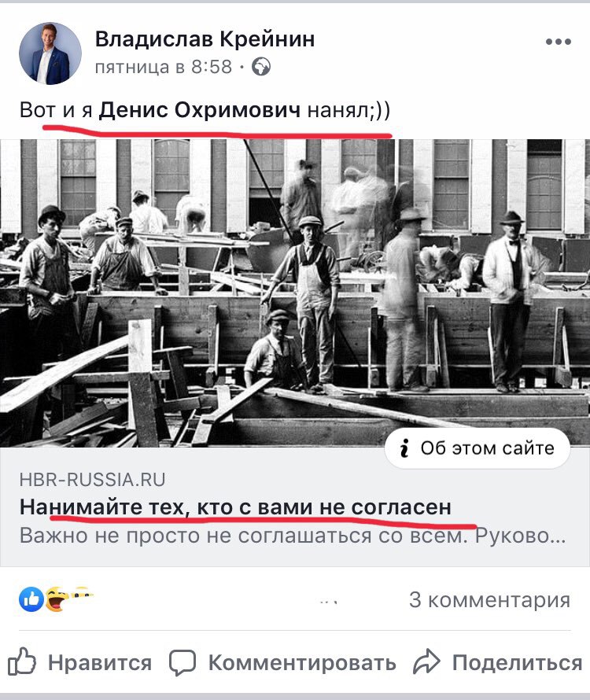The width and height of the screenshot is (590, 700).
Task: Tap the share arrow icon
Action: tap(426, 661)
